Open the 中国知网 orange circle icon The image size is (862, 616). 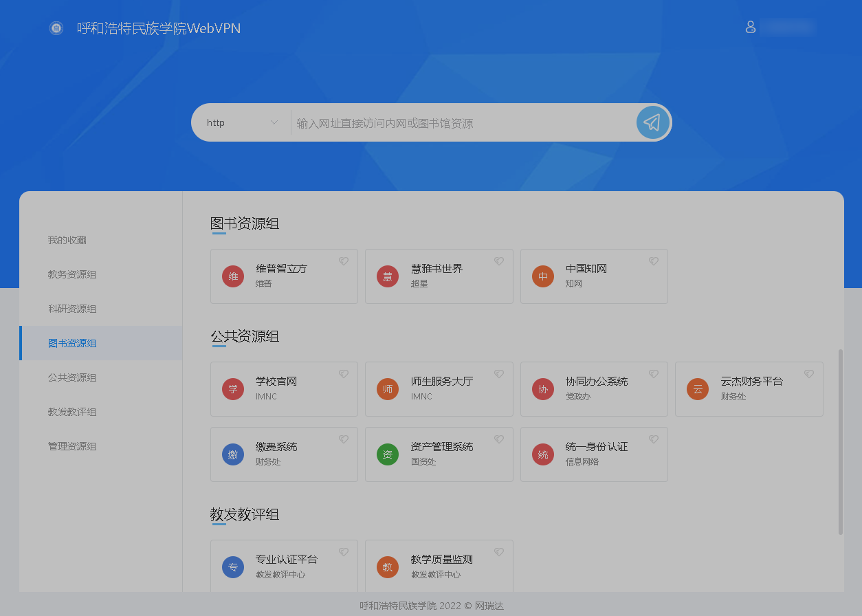(x=543, y=276)
